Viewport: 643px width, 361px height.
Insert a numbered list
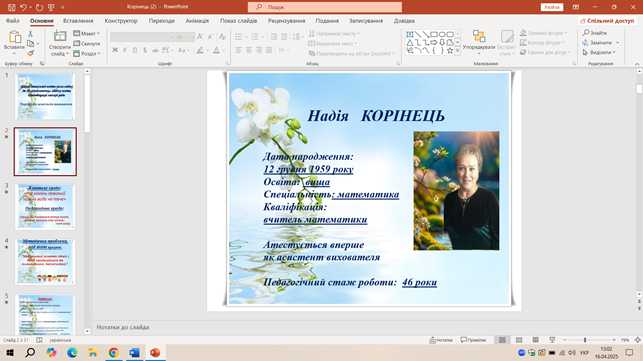[254, 37]
